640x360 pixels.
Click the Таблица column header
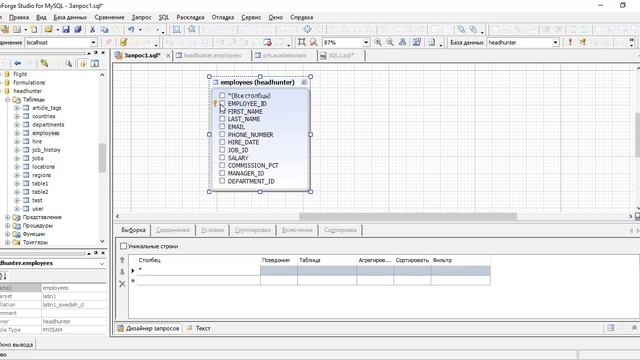click(x=327, y=260)
